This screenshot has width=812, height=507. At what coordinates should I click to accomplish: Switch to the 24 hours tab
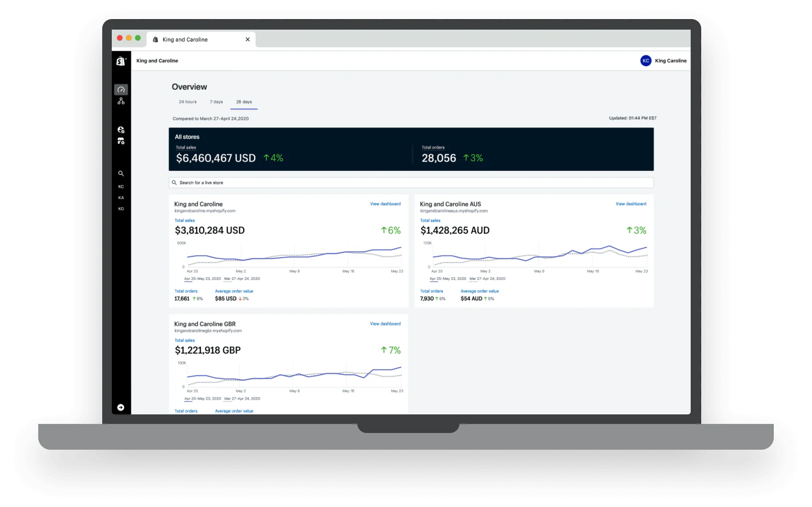pyautogui.click(x=188, y=102)
